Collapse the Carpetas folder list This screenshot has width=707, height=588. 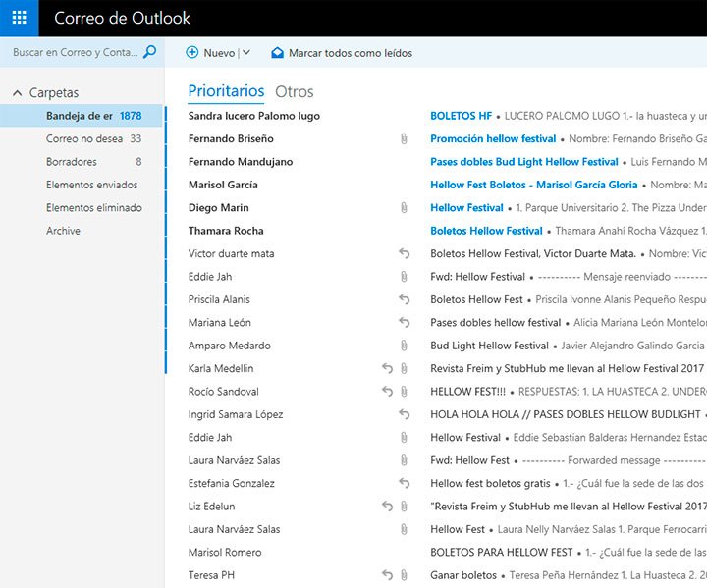18,93
